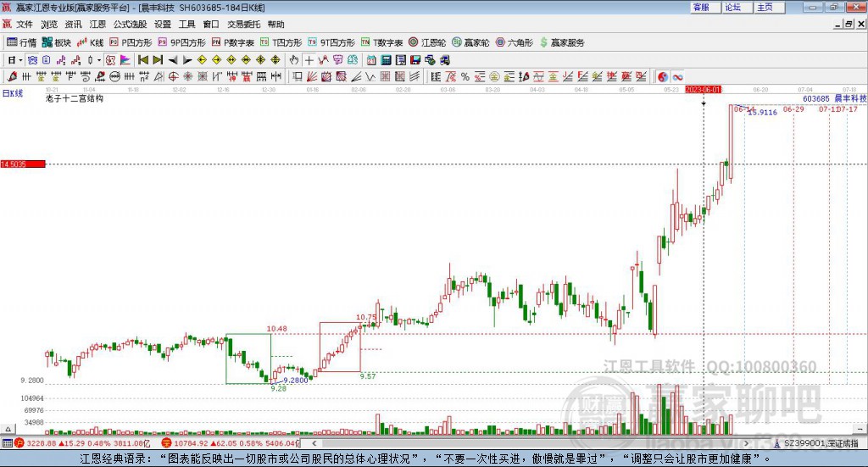Click the floppy disk save icon
Image resolution: width=868 pixels, height=467 pixels.
[x=415, y=60]
